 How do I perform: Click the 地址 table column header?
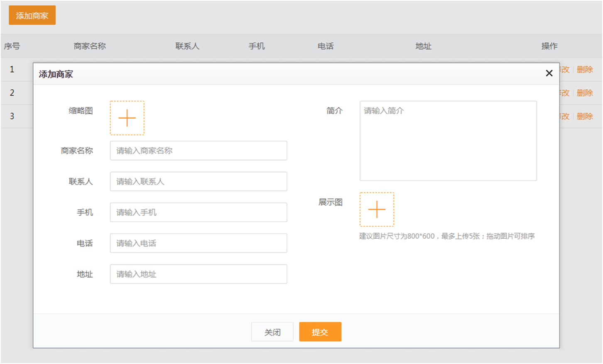[x=423, y=46]
